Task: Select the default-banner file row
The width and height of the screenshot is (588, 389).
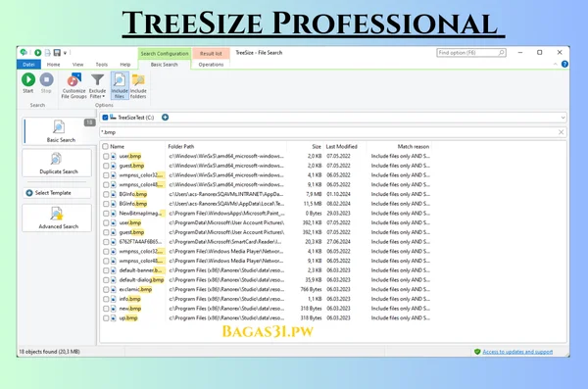Action: pyautogui.click(x=267, y=270)
